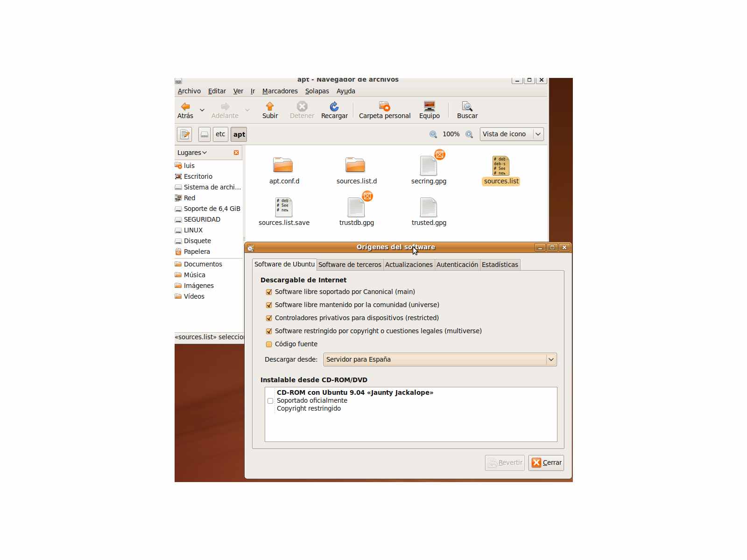Launch Buscar search icon
This screenshot has height=560, width=747.
(x=467, y=106)
